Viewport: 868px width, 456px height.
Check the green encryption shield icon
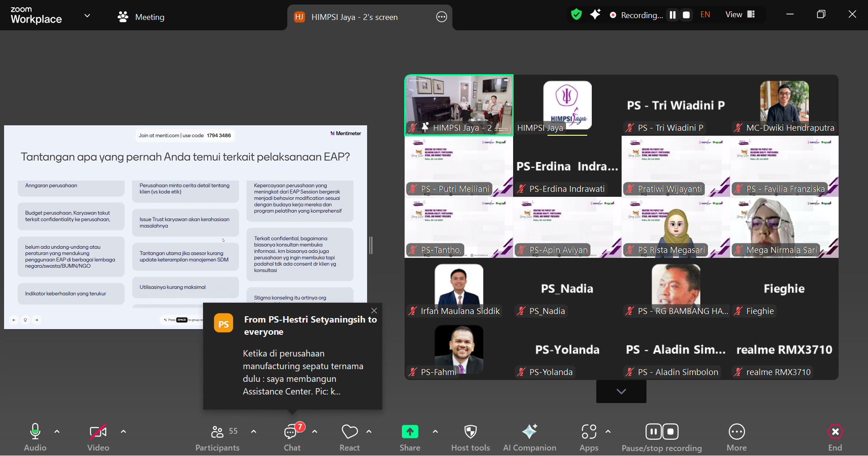pos(576,15)
